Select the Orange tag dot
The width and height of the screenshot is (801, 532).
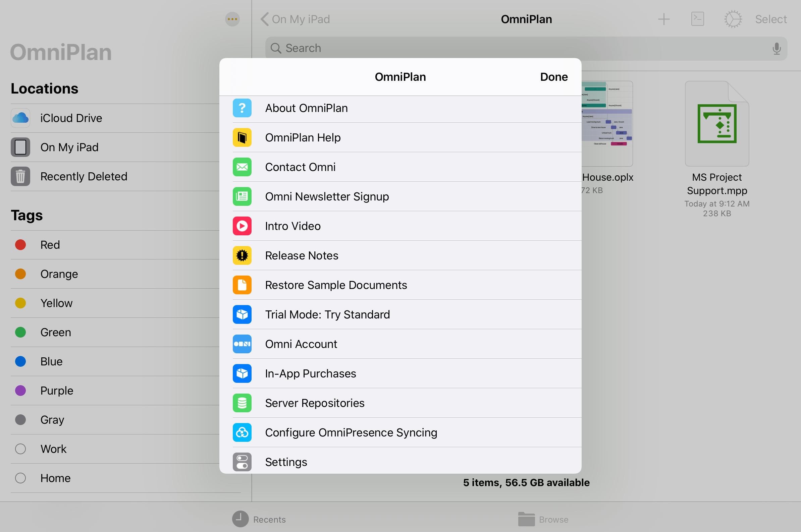[x=20, y=274]
